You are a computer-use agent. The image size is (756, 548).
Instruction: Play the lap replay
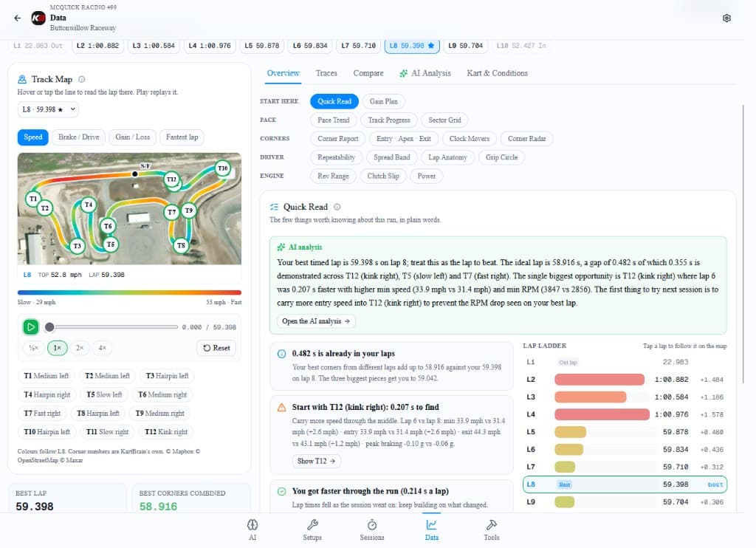31,327
